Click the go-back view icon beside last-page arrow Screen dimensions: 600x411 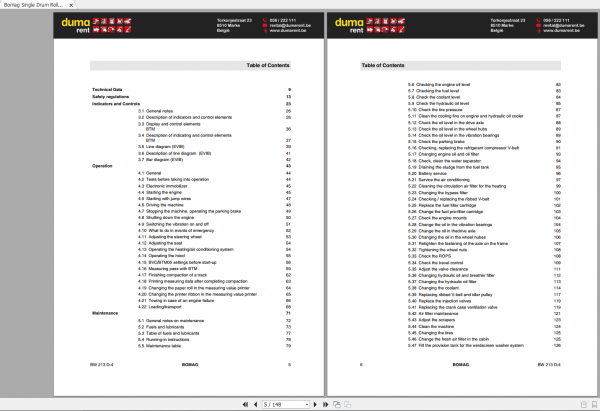[337, 404]
